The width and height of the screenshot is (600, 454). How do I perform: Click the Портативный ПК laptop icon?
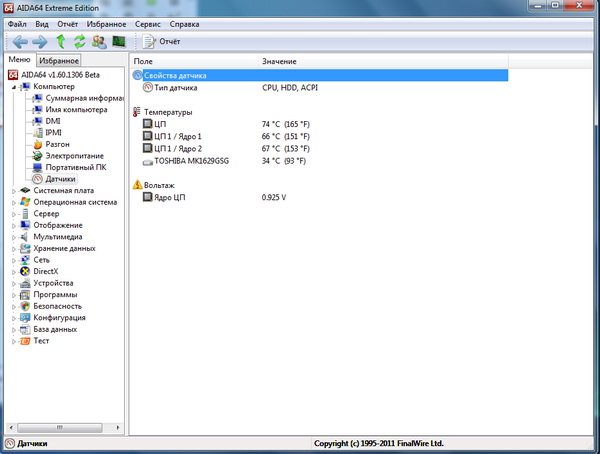(38, 167)
